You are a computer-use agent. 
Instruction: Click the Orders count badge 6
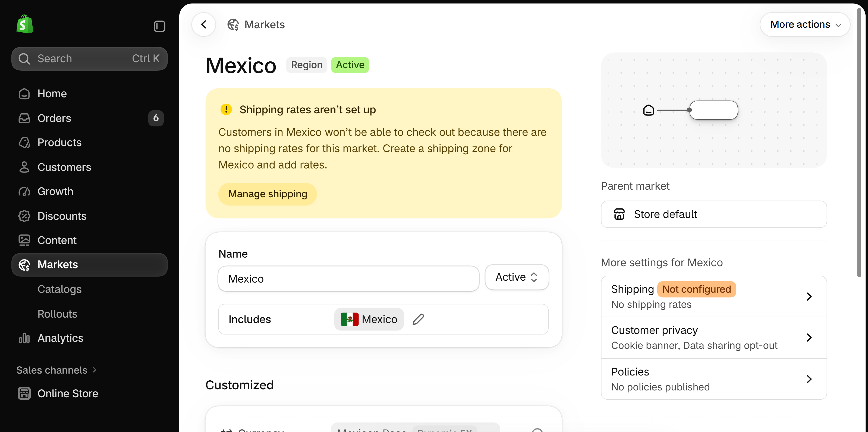(156, 118)
